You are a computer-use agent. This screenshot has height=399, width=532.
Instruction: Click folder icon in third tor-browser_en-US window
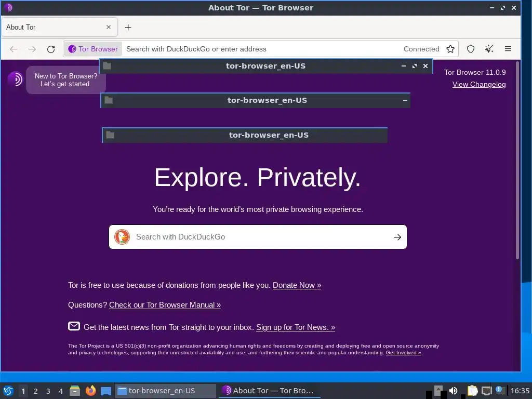click(x=110, y=135)
